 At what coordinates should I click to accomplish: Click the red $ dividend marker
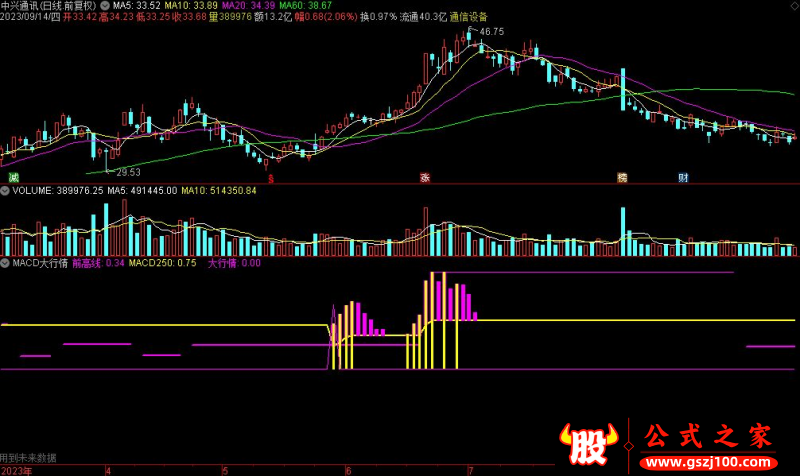point(271,178)
